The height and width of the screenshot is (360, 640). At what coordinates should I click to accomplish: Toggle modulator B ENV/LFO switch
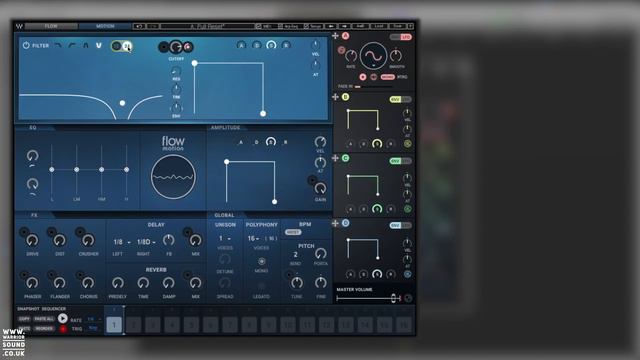coord(400,100)
